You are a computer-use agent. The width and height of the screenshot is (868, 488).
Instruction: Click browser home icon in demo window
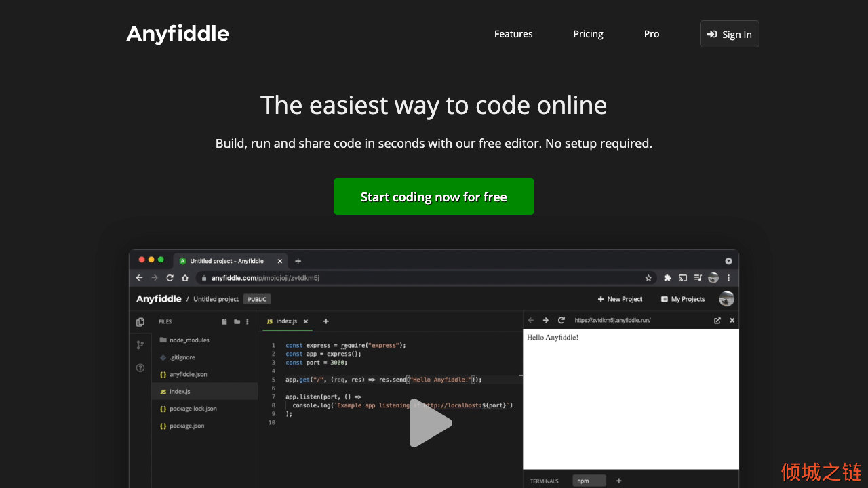(x=184, y=278)
